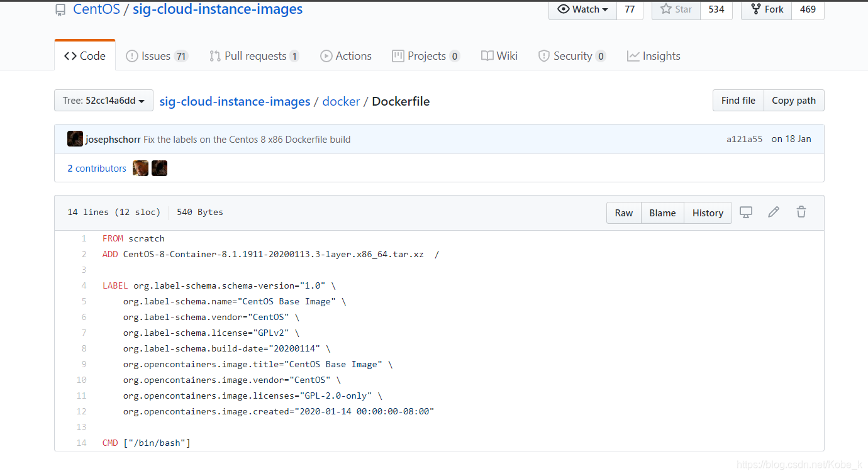The image size is (868, 476).
Task: Click the label-schema.license="GPLv2" line
Action: click(211, 333)
